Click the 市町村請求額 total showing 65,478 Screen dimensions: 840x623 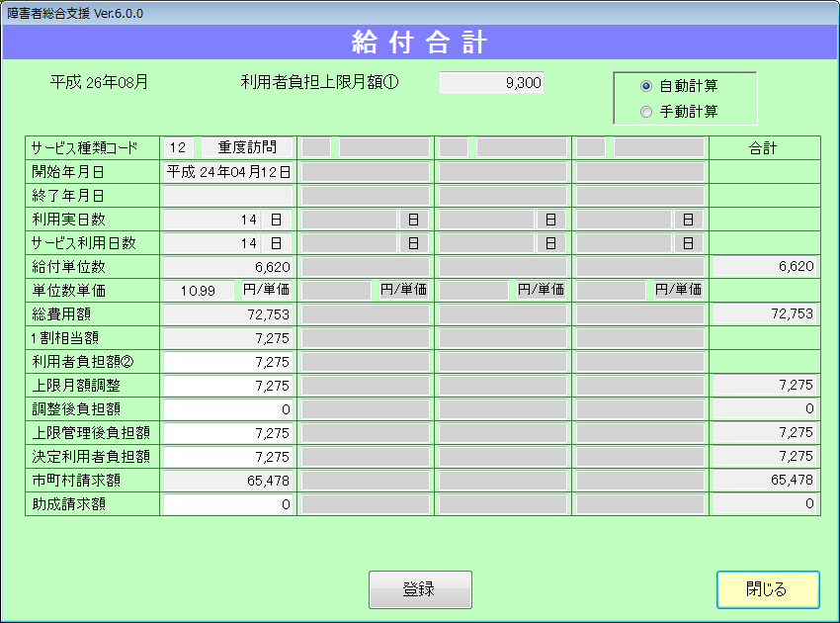point(765,480)
